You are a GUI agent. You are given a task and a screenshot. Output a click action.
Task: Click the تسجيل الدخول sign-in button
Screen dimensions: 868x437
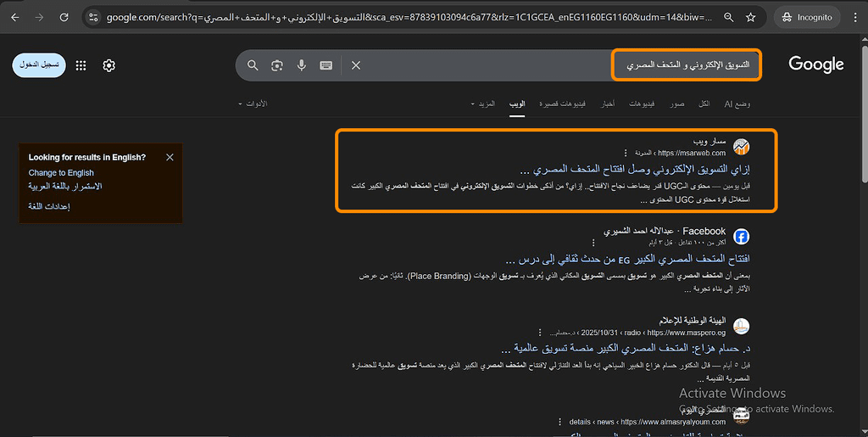pos(39,65)
